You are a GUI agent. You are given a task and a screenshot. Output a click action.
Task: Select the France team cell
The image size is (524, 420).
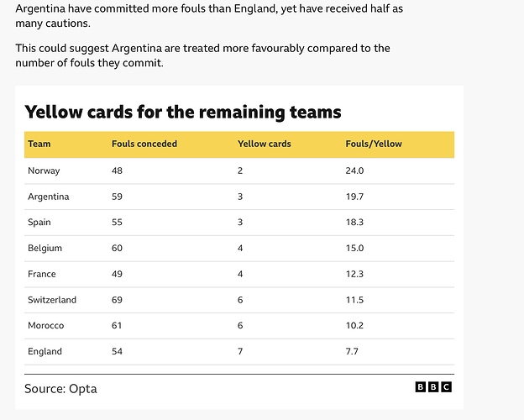tap(42, 274)
